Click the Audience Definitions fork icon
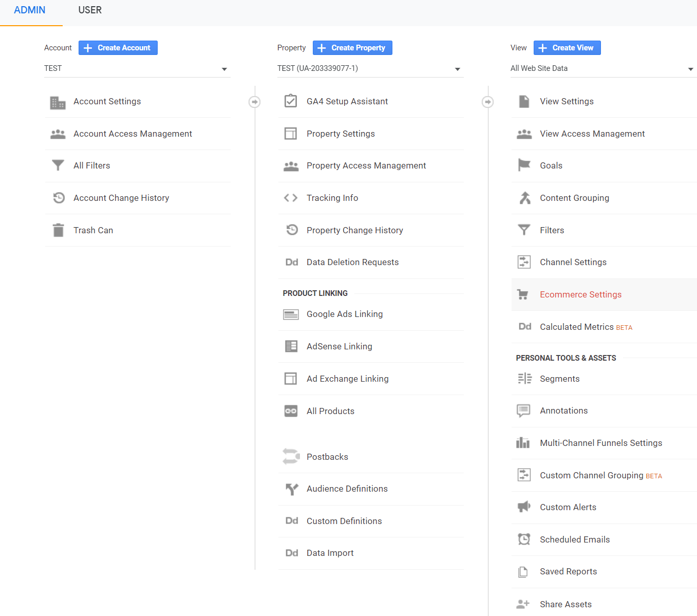This screenshot has height=616, width=697. click(291, 489)
